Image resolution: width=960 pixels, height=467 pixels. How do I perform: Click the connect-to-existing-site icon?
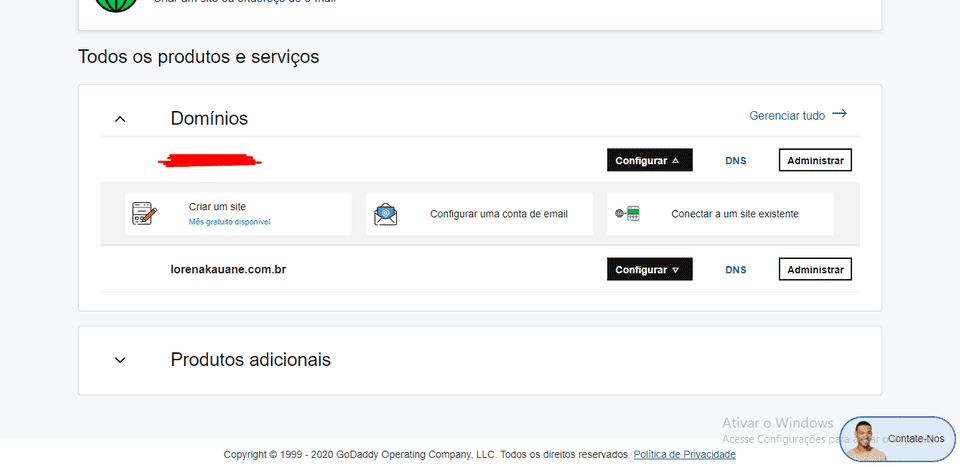(x=627, y=214)
